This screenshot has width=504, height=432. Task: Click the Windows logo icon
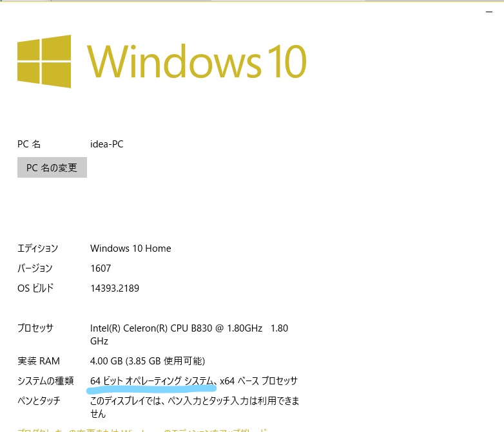click(44, 61)
